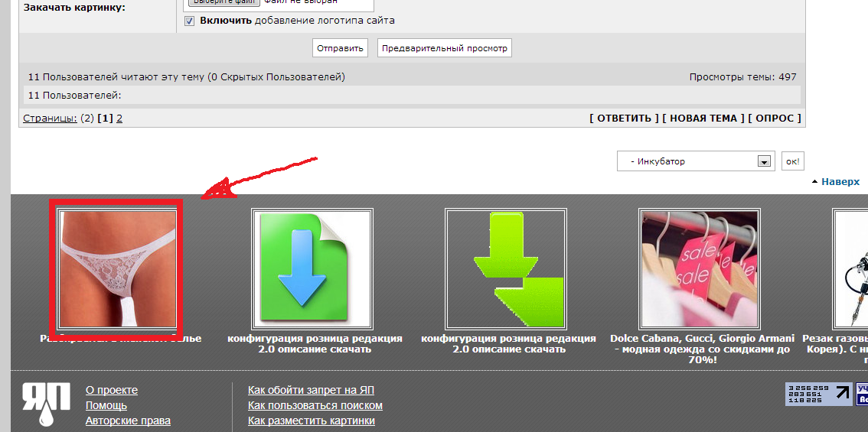The image size is (868, 432).
Task: Click the ЯП logo in the footer
Action: (47, 404)
